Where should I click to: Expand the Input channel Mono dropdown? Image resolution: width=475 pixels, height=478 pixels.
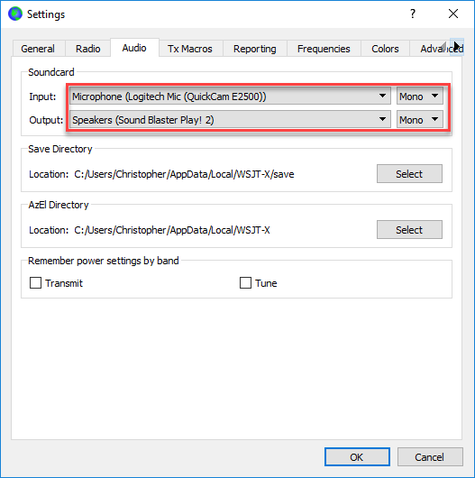click(420, 96)
